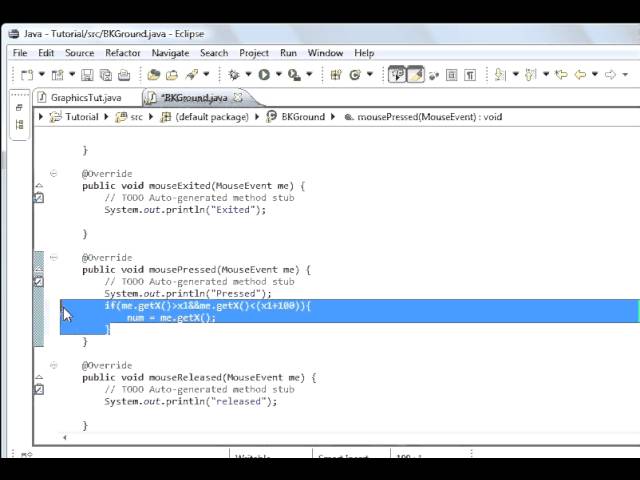
Task: Open the Window menu
Action: point(325,53)
